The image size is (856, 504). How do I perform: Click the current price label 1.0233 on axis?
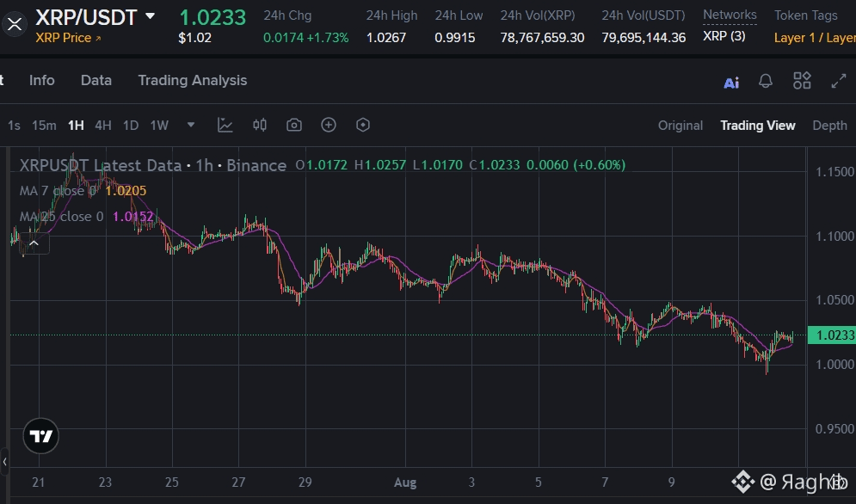(x=831, y=335)
